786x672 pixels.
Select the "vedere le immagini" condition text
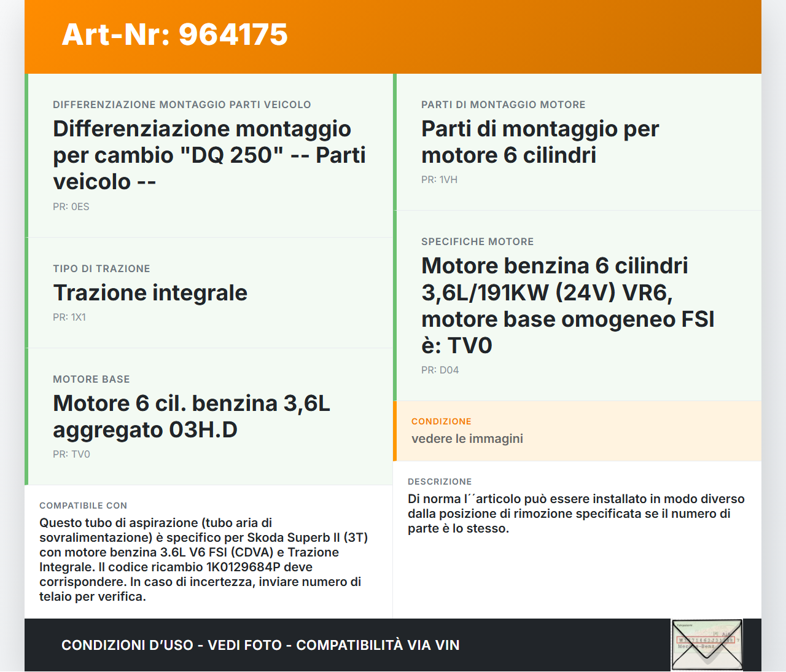point(467,439)
